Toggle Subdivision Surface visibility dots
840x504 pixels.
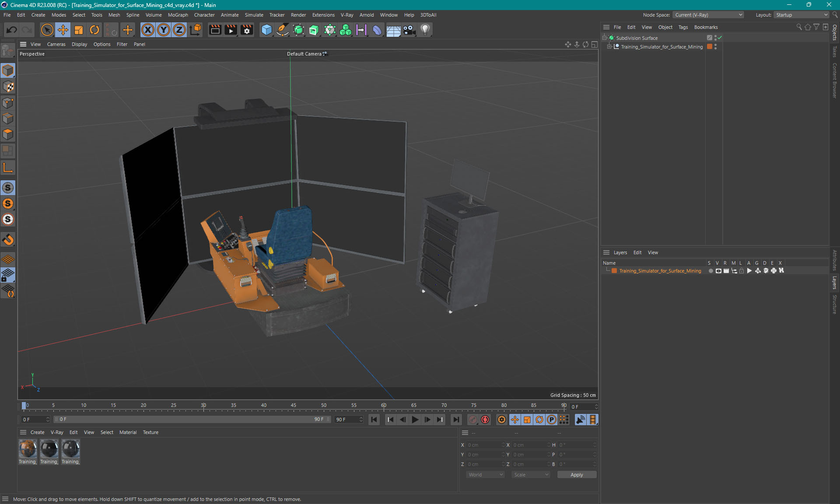pyautogui.click(x=715, y=38)
